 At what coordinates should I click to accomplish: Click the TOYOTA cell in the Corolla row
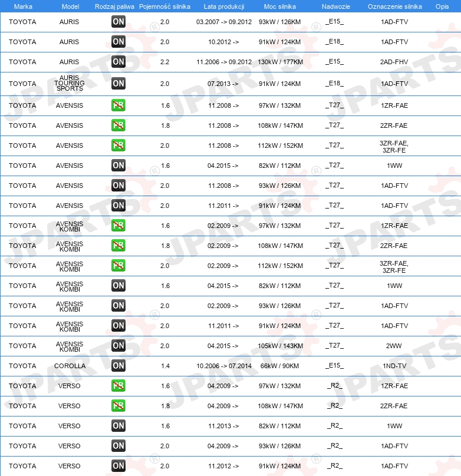point(22,366)
